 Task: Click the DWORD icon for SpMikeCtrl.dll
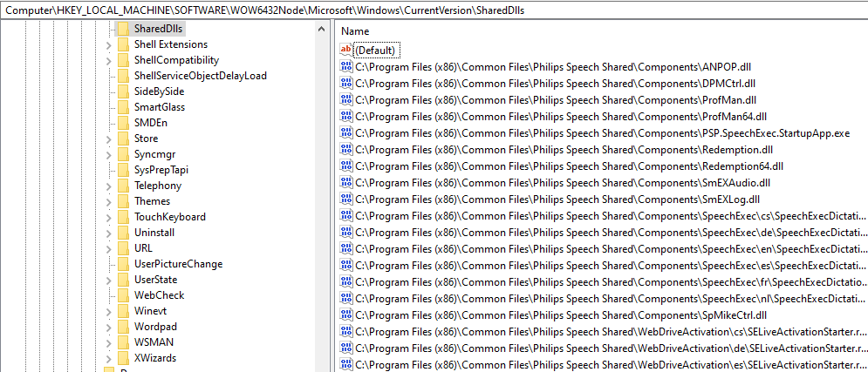(346, 315)
